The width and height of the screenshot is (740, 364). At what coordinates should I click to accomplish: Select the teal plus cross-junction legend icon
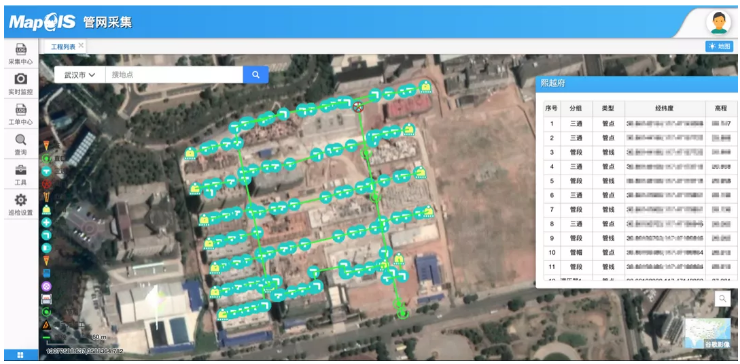click(46, 222)
